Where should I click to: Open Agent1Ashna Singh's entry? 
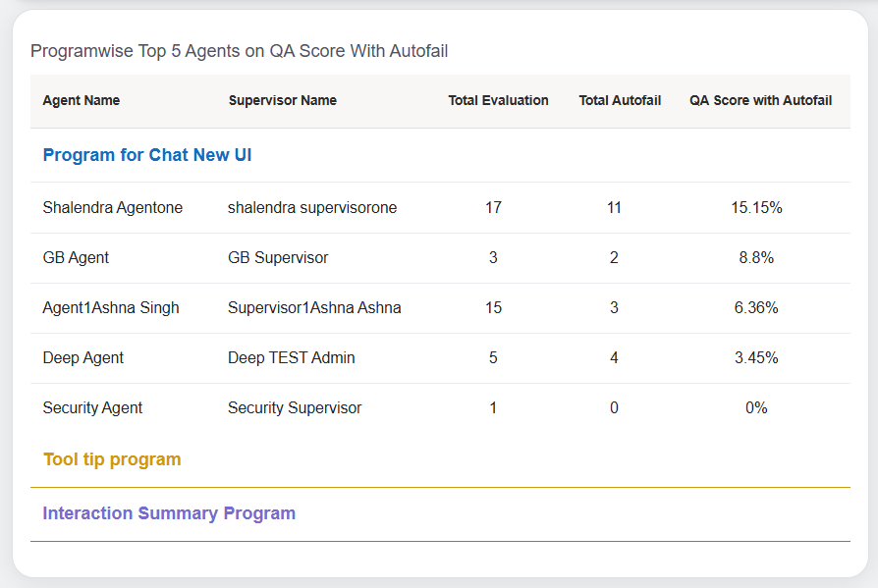point(111,308)
